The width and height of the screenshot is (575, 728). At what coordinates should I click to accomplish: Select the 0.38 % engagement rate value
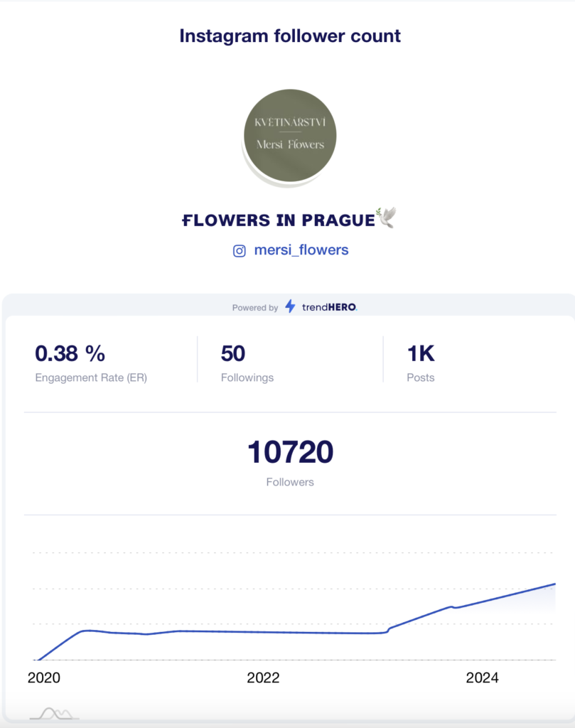point(70,353)
